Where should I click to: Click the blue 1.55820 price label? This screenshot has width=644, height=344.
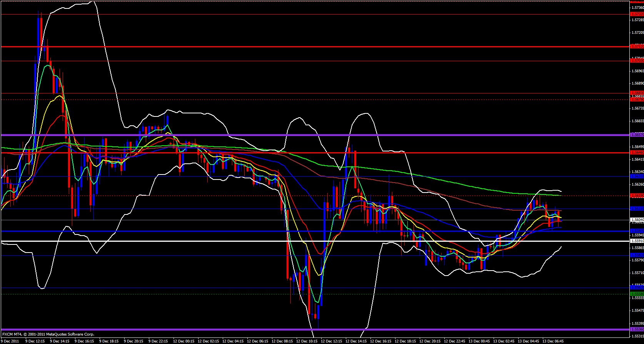[x=637, y=255]
